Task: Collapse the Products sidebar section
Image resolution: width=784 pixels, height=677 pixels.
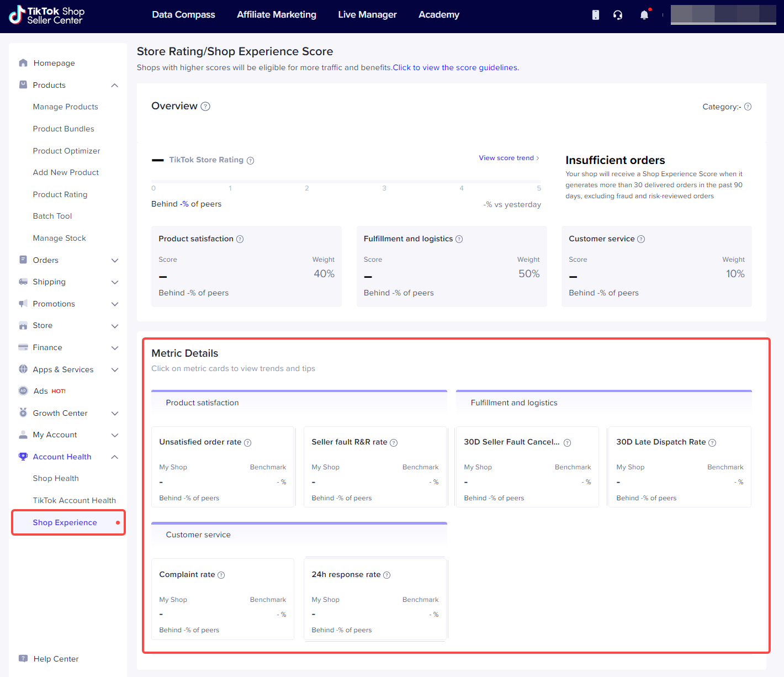Action: 115,85
